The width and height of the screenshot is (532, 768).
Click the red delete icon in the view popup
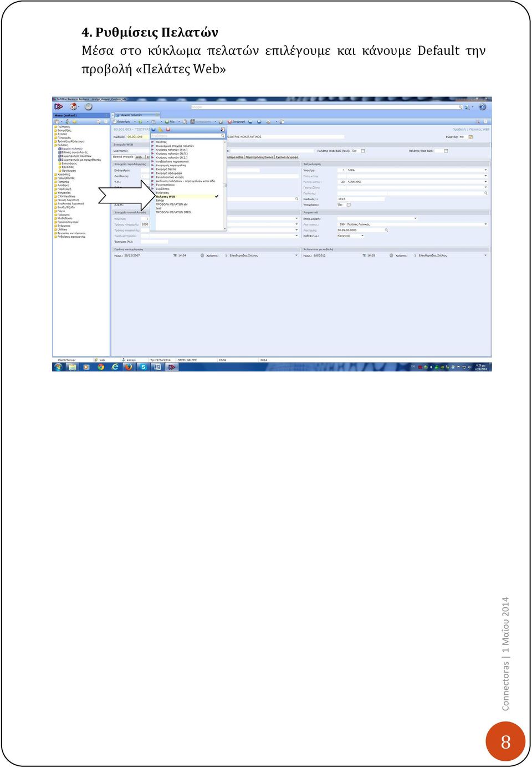point(168,130)
